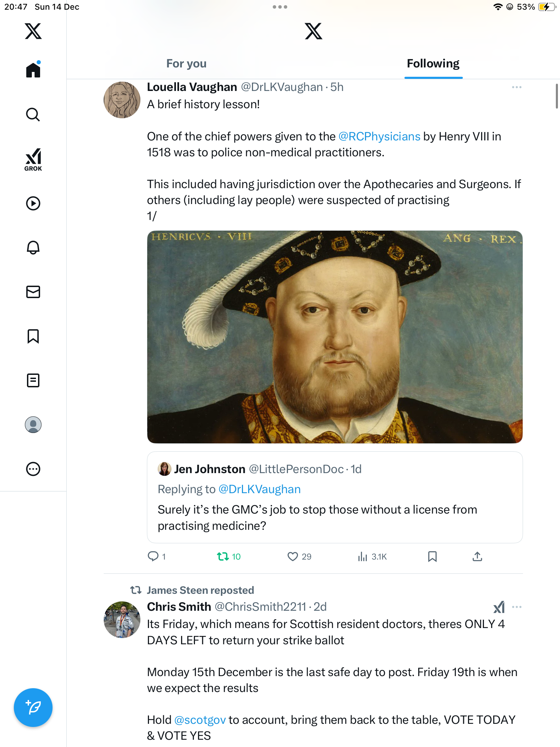Expand the More menu in sidebar

tap(33, 469)
